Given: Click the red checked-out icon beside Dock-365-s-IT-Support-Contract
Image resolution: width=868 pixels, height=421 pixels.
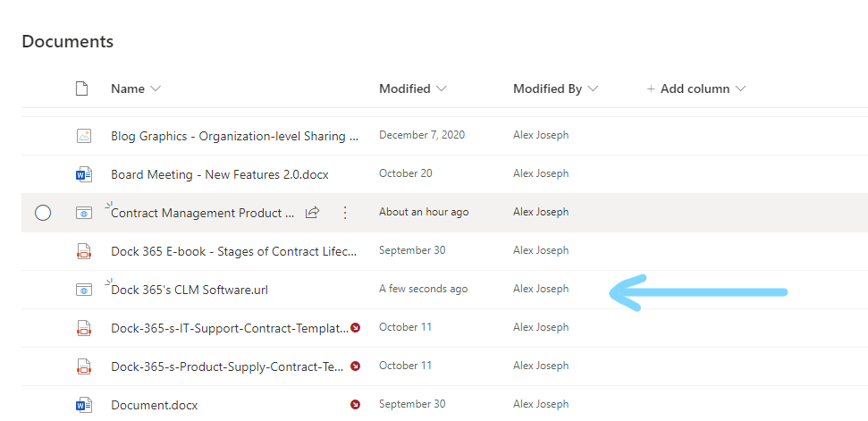Looking at the screenshot, I should click(356, 328).
